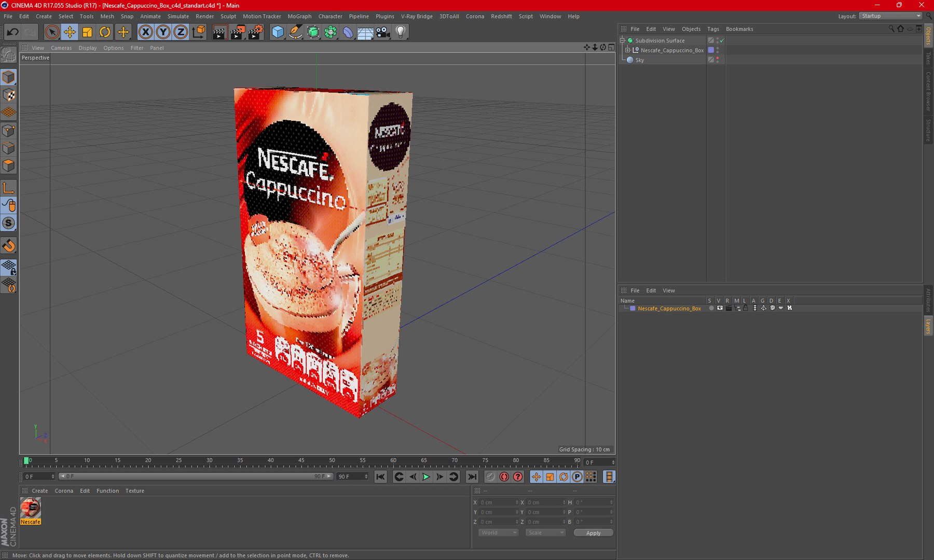Viewport: 934px width, 560px height.
Task: Open the MoGraph menu
Action: click(299, 16)
